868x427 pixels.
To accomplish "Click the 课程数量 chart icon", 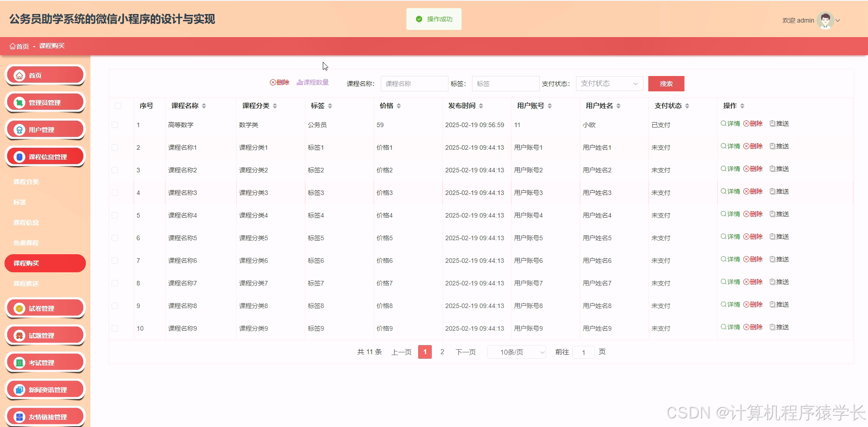I will [313, 83].
